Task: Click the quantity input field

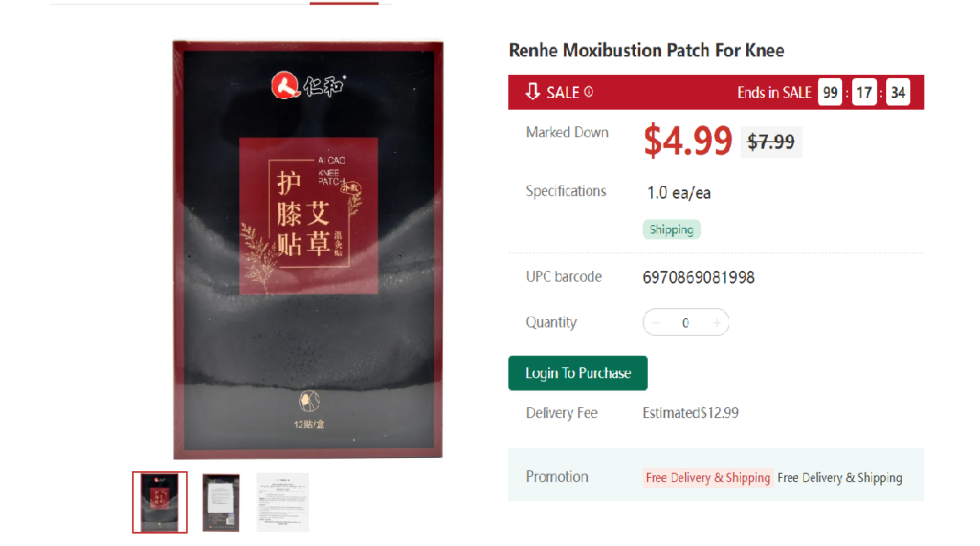Action: [x=685, y=323]
